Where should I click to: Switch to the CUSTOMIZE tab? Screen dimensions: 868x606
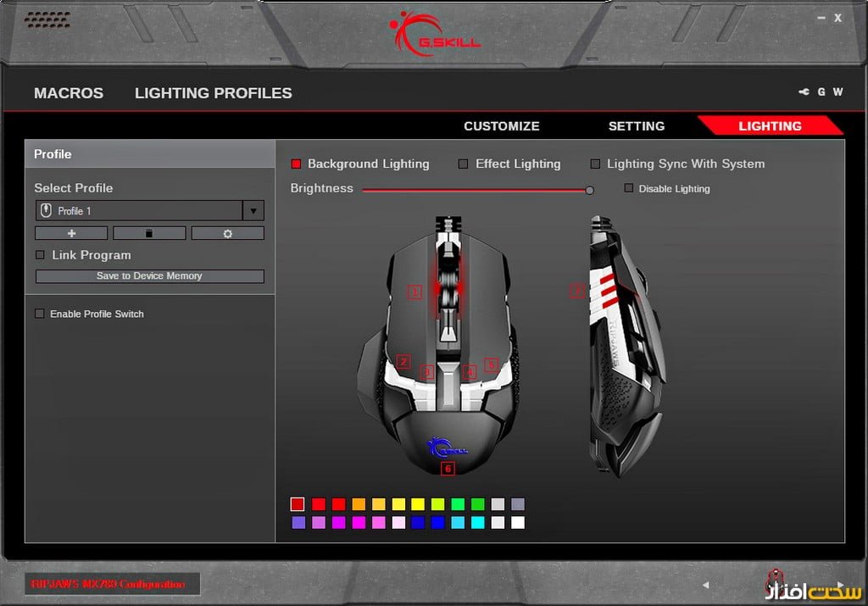501,126
